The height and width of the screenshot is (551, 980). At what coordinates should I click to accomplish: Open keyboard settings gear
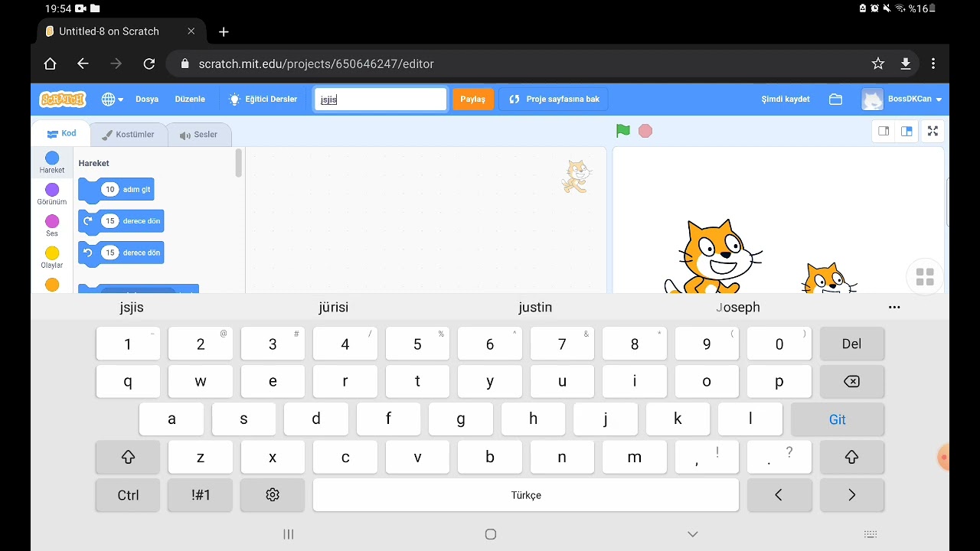pyautogui.click(x=273, y=495)
